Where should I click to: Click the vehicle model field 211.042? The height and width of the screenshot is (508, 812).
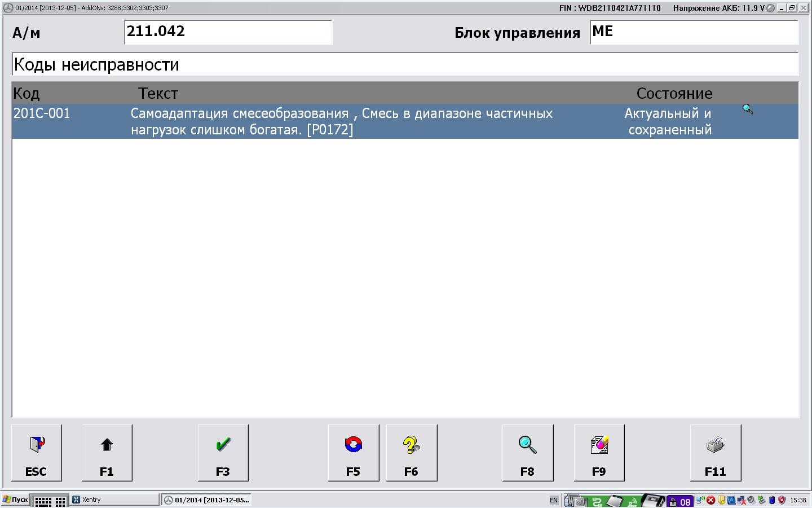pyautogui.click(x=228, y=32)
